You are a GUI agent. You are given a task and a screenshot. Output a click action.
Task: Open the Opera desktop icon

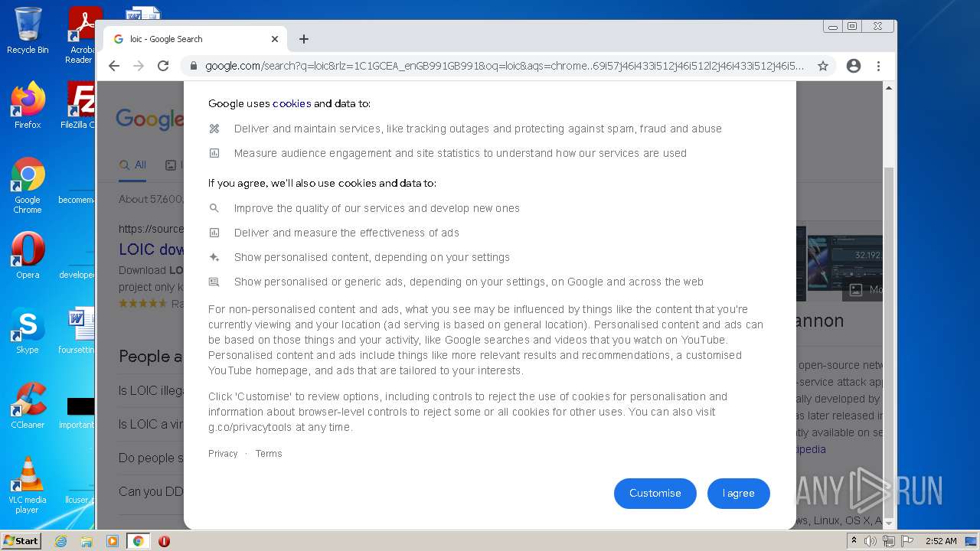[x=28, y=256]
